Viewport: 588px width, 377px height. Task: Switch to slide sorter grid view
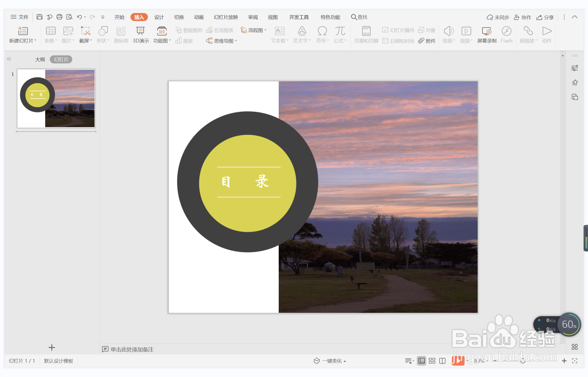coord(432,361)
